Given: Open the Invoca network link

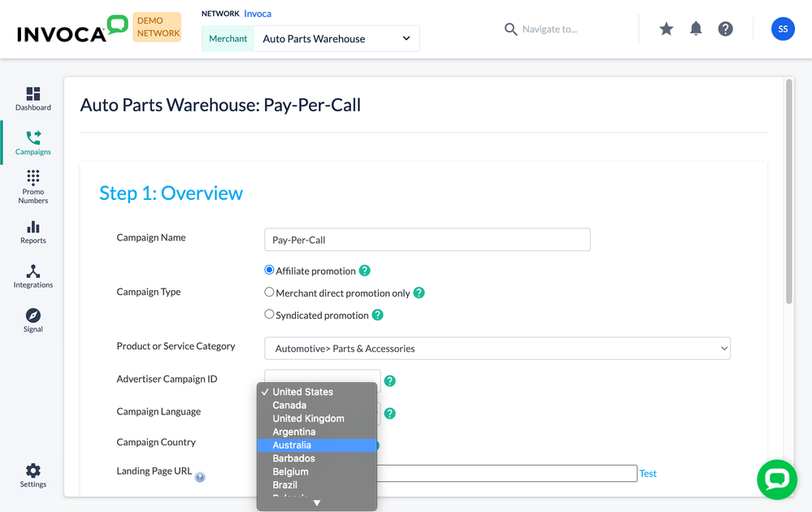Looking at the screenshot, I should 258,14.
